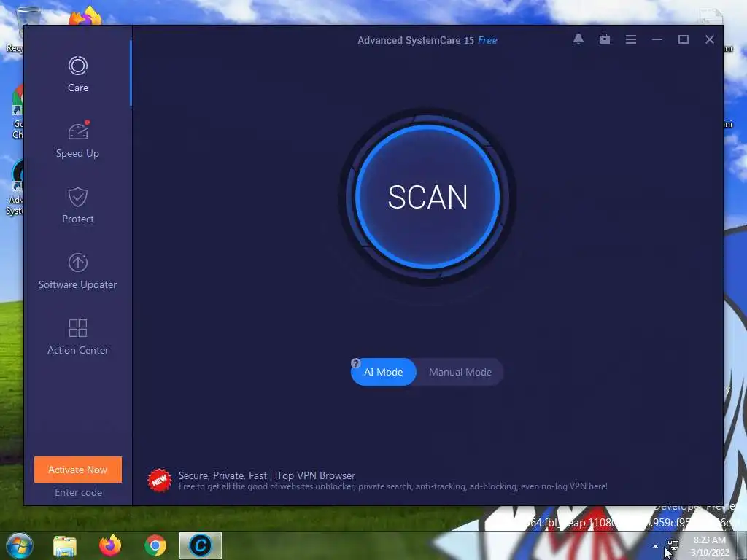Viewport: 747px width, 560px height.
Task: Switch to Manual Mode
Action: coord(460,372)
